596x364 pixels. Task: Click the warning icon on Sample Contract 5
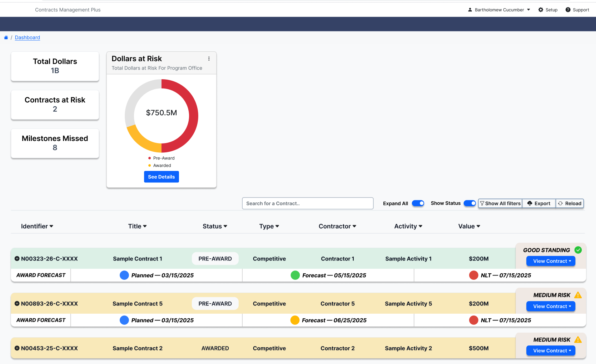(578, 295)
